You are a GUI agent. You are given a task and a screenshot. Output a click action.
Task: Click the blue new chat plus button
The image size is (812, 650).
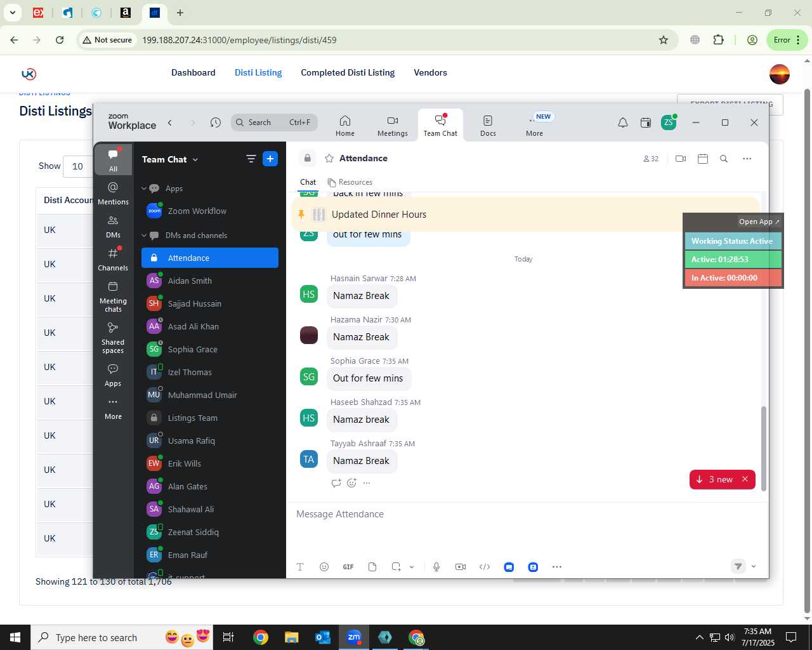click(x=270, y=159)
